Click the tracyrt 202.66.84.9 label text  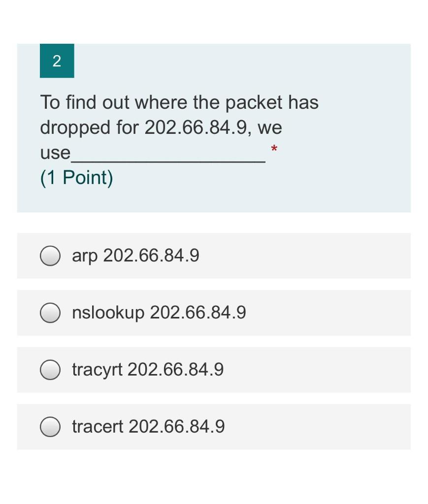tap(147, 369)
